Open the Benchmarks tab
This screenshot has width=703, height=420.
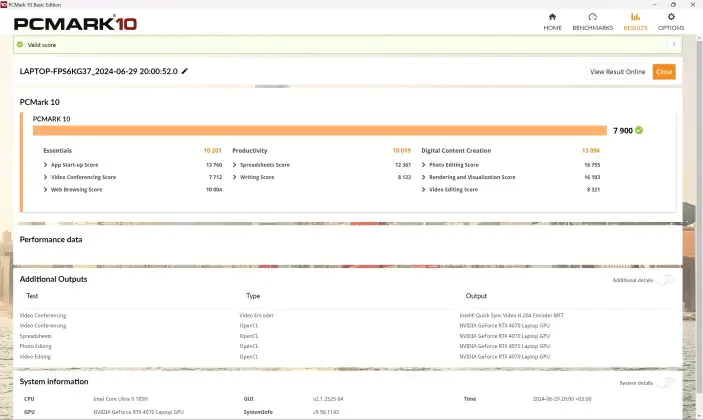pyautogui.click(x=592, y=22)
